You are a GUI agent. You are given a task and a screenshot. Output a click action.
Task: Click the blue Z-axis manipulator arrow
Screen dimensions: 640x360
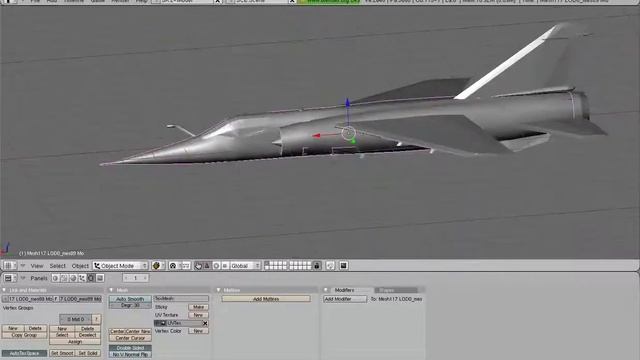[347, 103]
